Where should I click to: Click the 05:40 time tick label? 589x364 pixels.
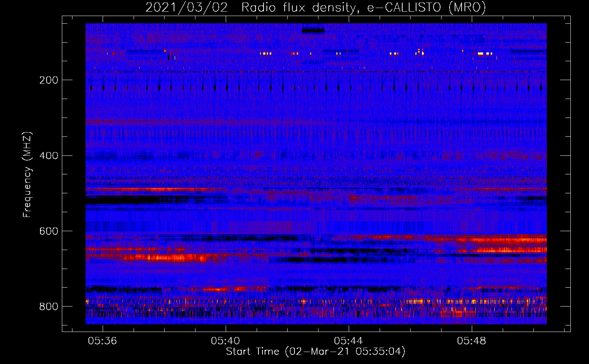coord(225,341)
